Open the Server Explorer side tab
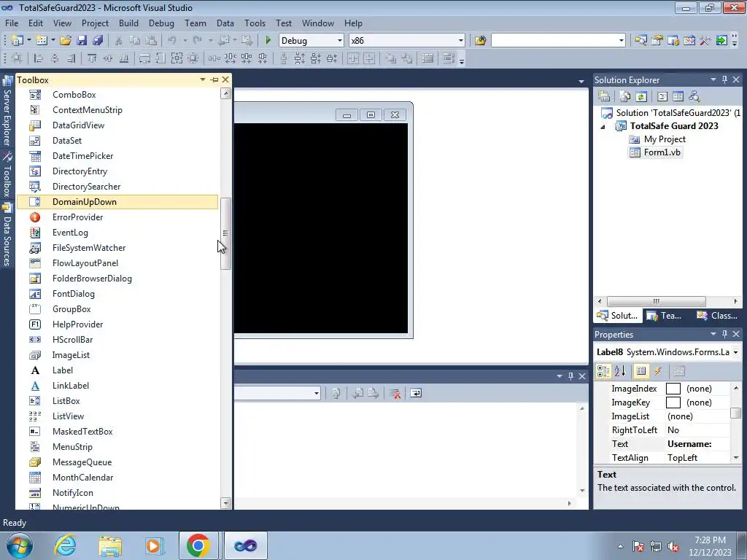 point(7,112)
